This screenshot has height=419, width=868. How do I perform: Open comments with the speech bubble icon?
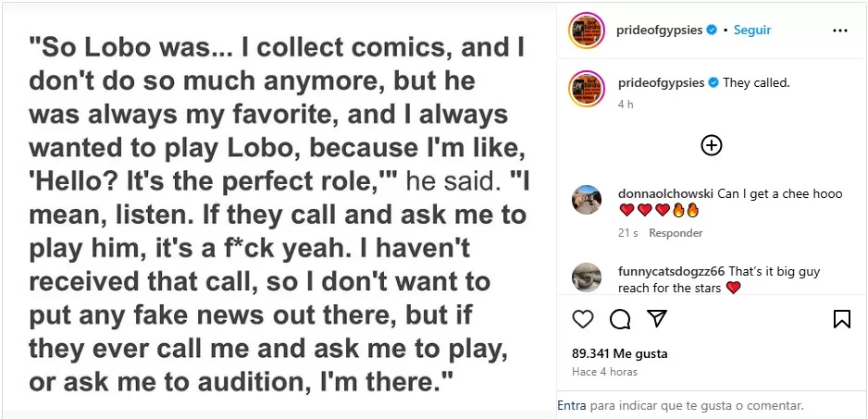[620, 319]
